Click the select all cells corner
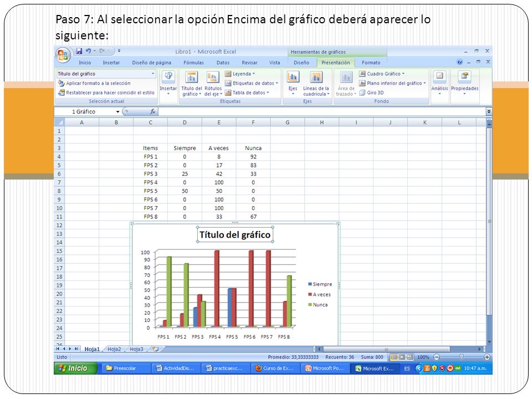This screenshot has width=532, height=399. pyautogui.click(x=59, y=122)
